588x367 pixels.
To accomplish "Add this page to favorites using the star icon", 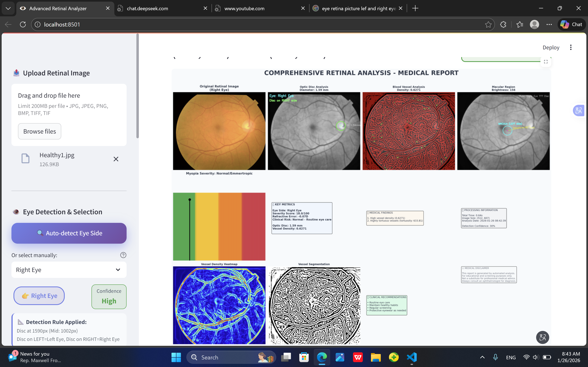I will click(488, 24).
